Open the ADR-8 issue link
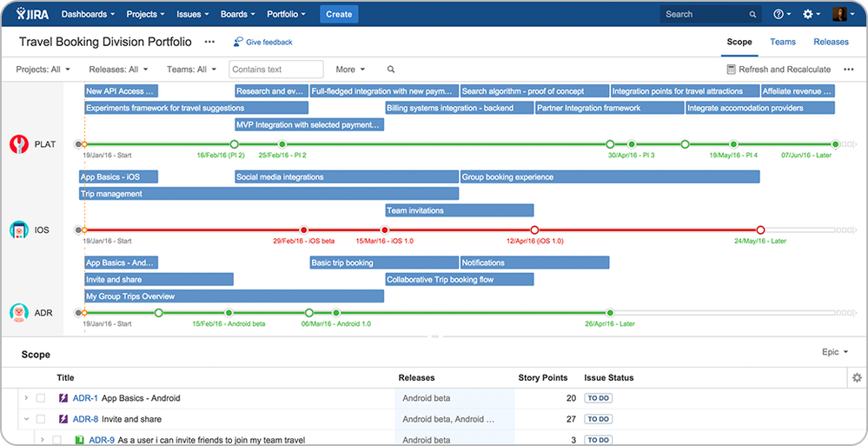 (x=85, y=419)
